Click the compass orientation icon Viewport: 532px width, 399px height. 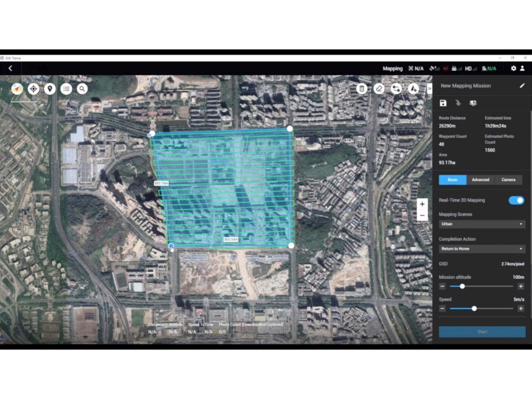point(16,89)
